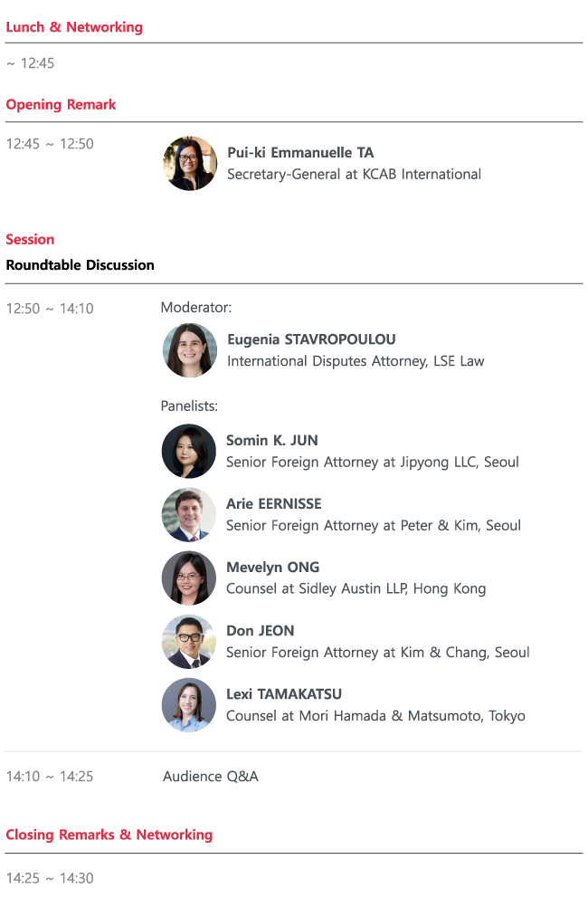
Task: Click the Opening Remark speaker's profile photo
Action: click(190, 164)
